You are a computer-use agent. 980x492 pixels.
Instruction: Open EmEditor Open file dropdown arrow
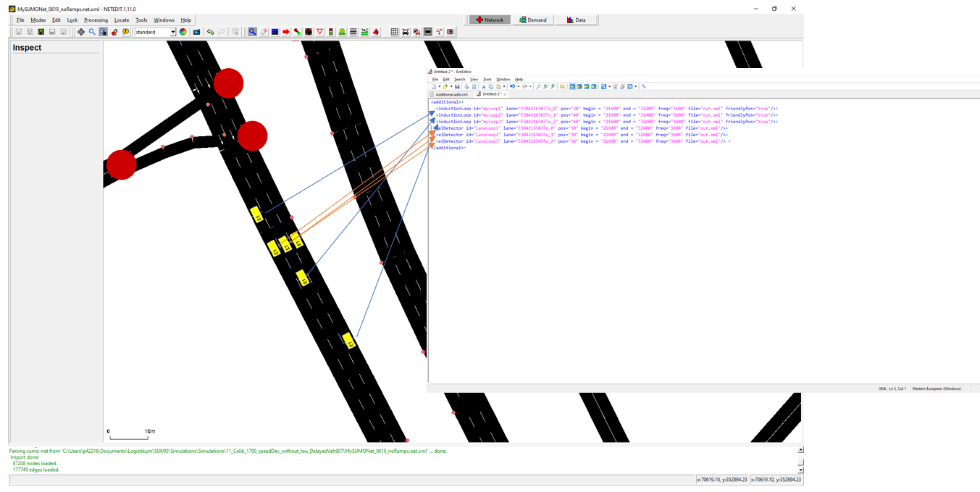pyautogui.click(x=451, y=87)
